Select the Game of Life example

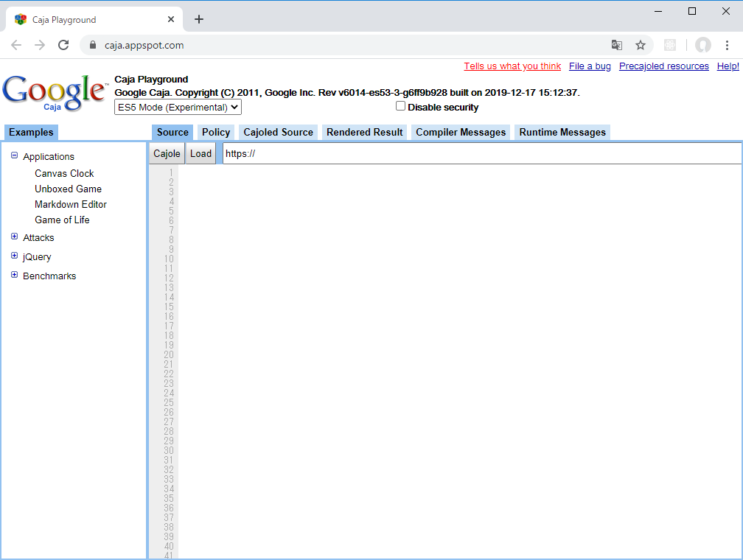tap(62, 220)
